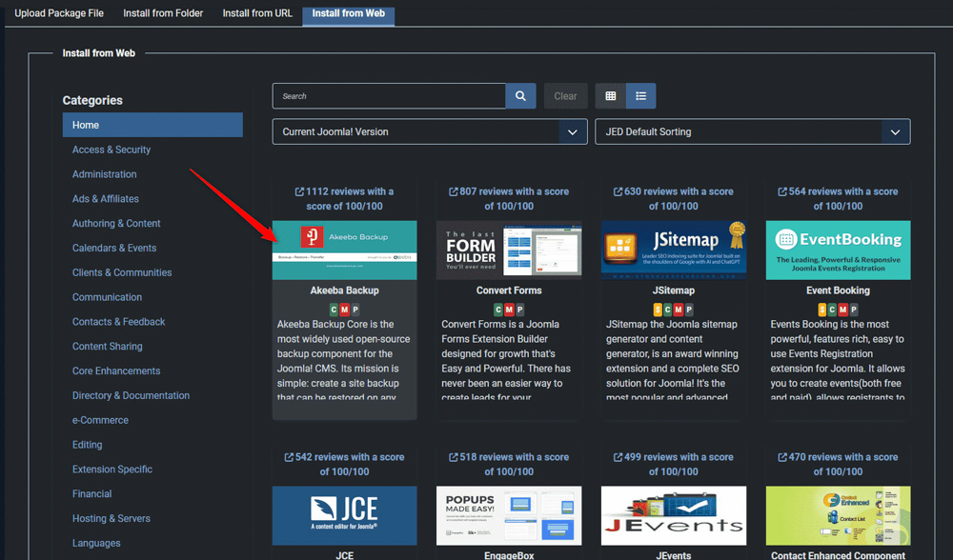The image size is (953, 560).
Task: Click the P plugin badge under Event Booking
Action: [854, 309]
